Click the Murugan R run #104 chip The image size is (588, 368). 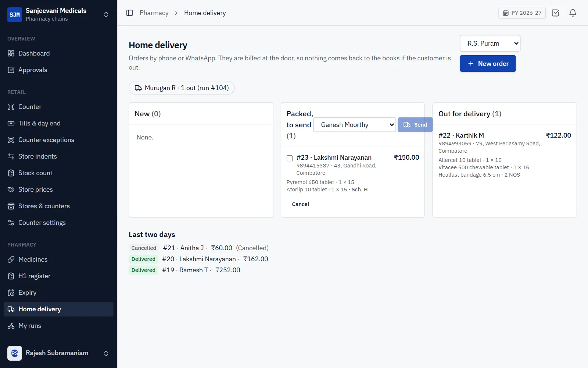[x=182, y=88]
